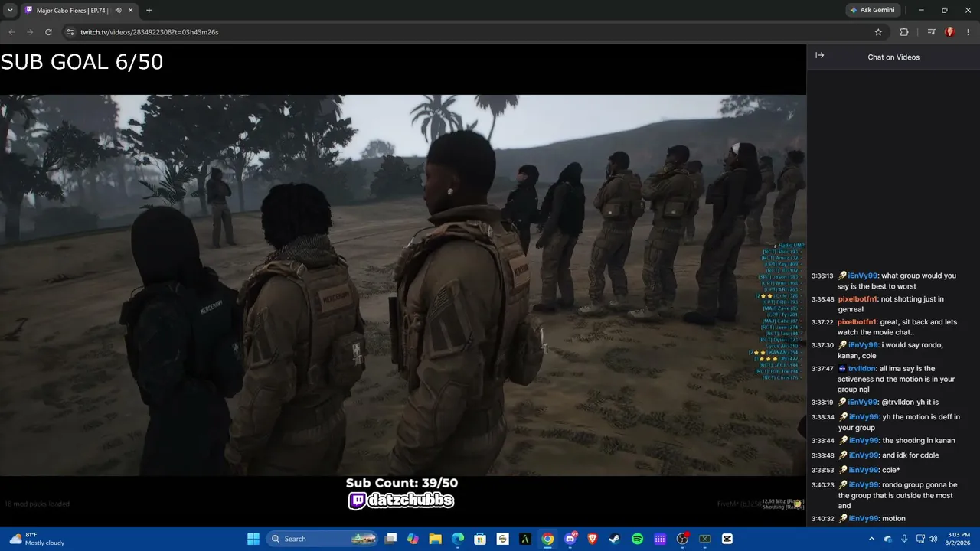
Task: Open the media controls icon in toolbar
Action: pos(931,32)
